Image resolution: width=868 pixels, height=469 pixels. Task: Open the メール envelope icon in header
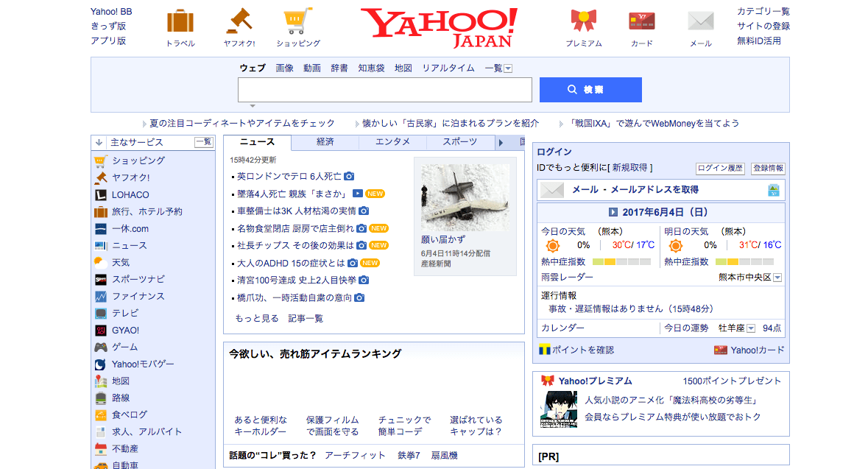pos(701,21)
